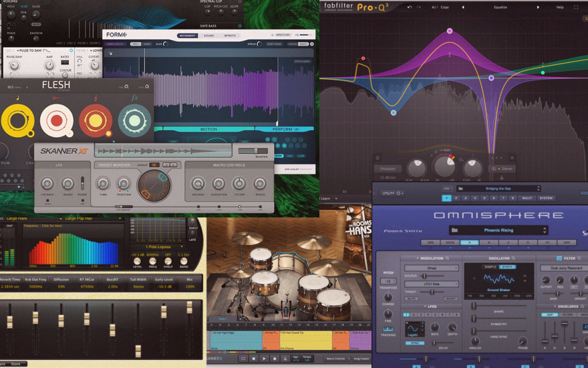Toggle the Omnisphere Filter power button
Screen dimensions: 588x368
pos(559,258)
